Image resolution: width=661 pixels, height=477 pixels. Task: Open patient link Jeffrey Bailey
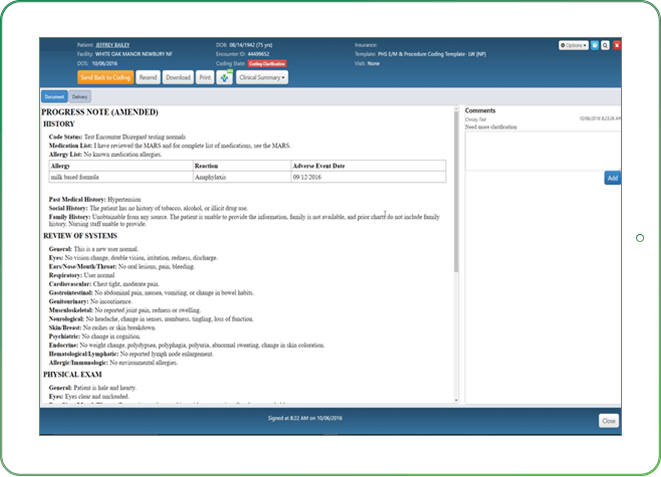(x=111, y=45)
